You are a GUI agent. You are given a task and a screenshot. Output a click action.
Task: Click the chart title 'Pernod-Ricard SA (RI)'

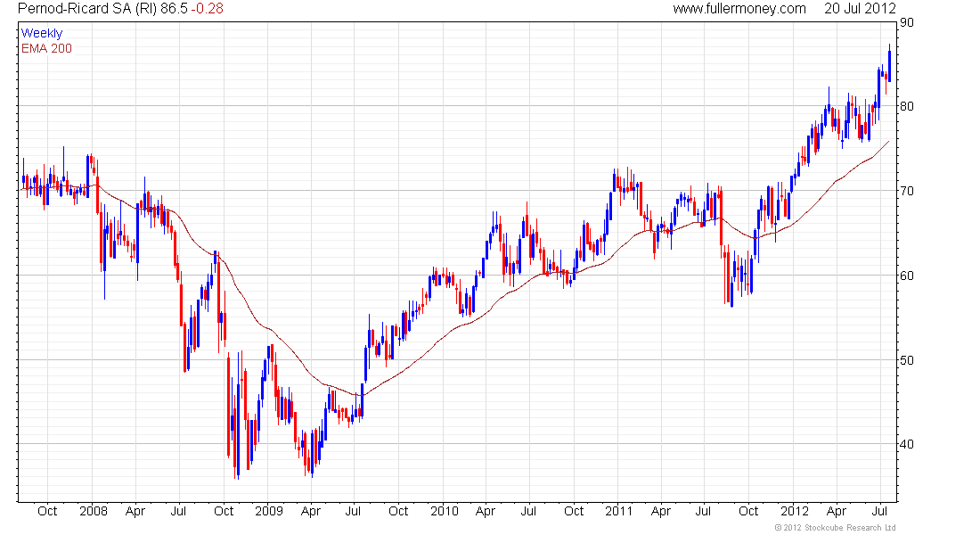click(x=87, y=9)
